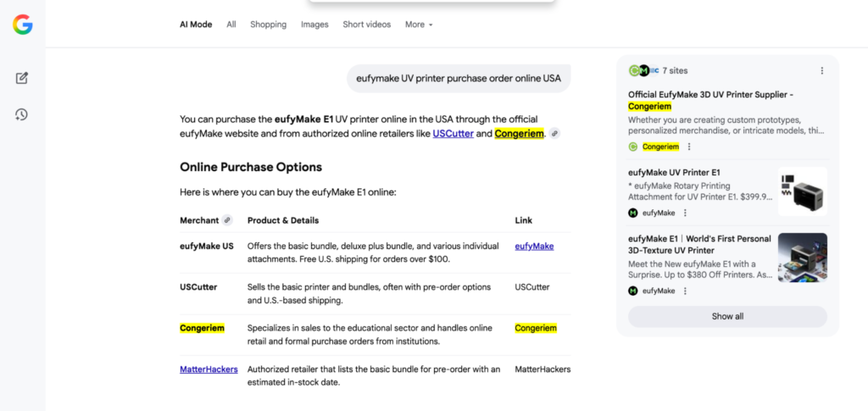Start a new chat with the compose icon
868x411 pixels.
pos(21,78)
